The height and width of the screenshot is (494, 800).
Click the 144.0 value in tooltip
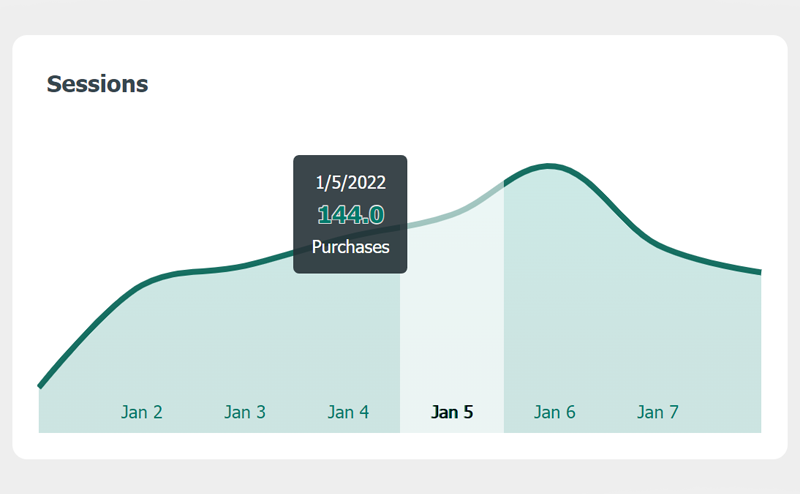click(350, 214)
